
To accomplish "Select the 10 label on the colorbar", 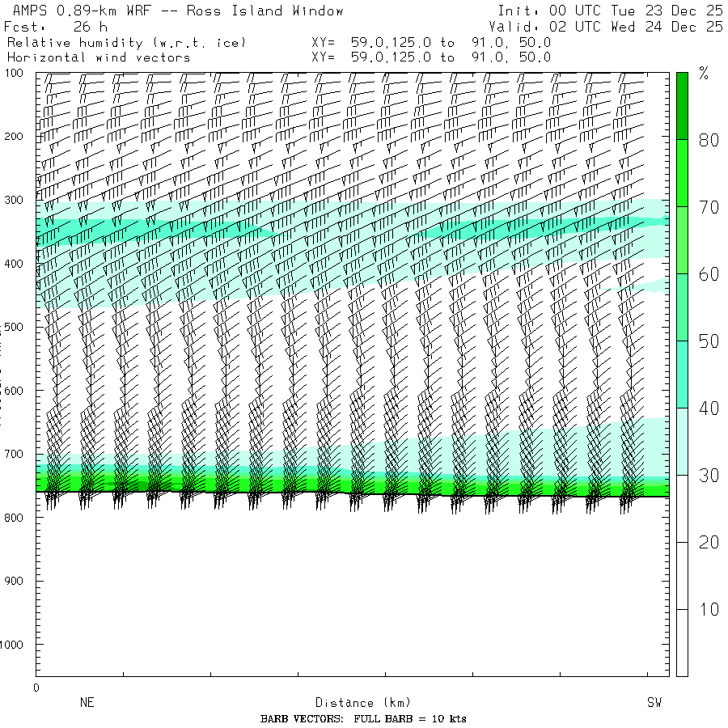I will (x=709, y=610).
